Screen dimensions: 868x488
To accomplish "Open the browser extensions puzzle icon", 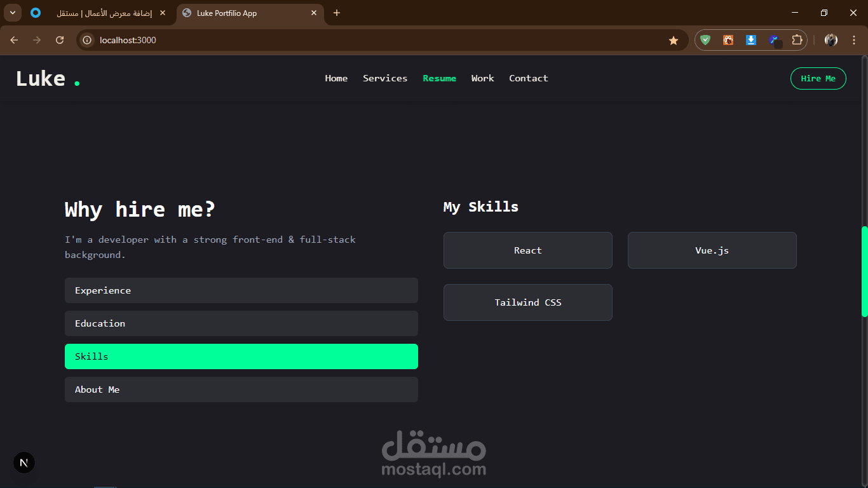I will [x=797, y=40].
